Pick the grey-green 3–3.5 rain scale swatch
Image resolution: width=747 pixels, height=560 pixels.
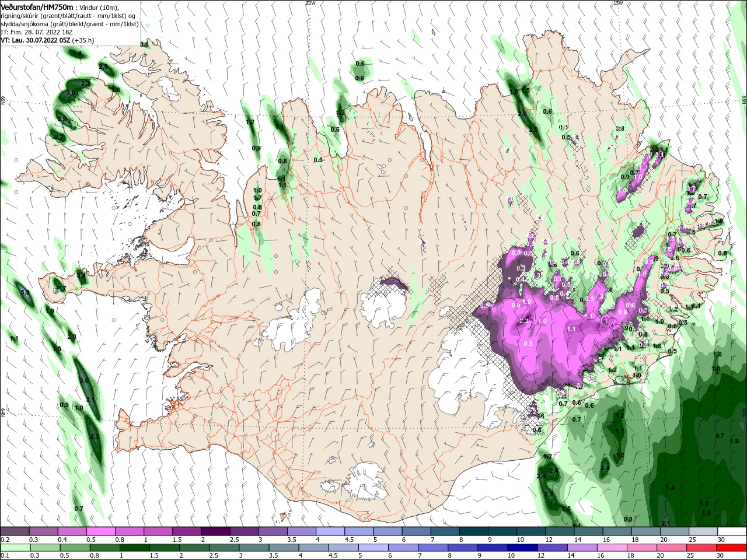click(x=254, y=548)
